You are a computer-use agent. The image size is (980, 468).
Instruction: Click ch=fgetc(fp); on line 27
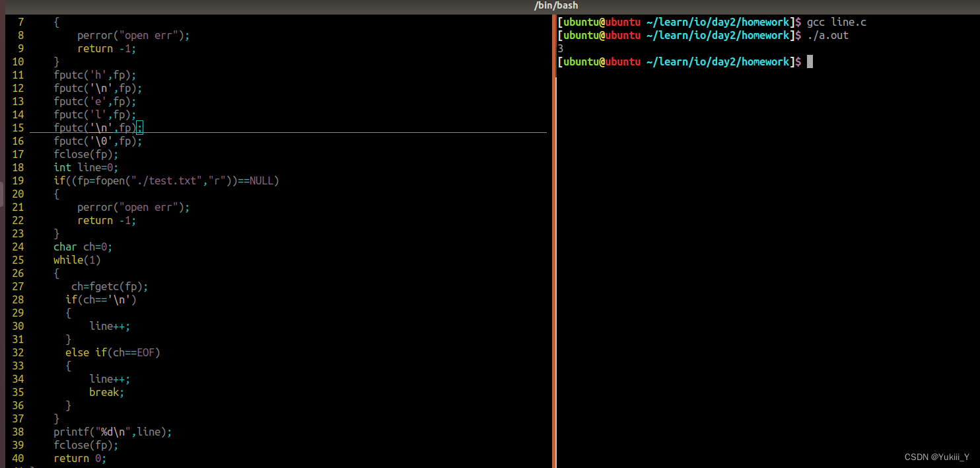coord(110,286)
